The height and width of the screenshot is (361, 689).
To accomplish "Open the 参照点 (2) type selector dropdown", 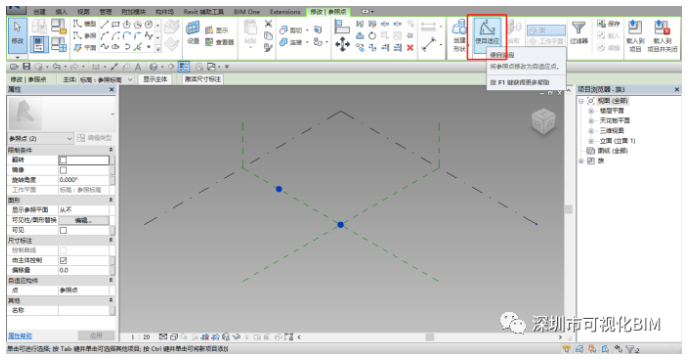I will pos(40,139).
